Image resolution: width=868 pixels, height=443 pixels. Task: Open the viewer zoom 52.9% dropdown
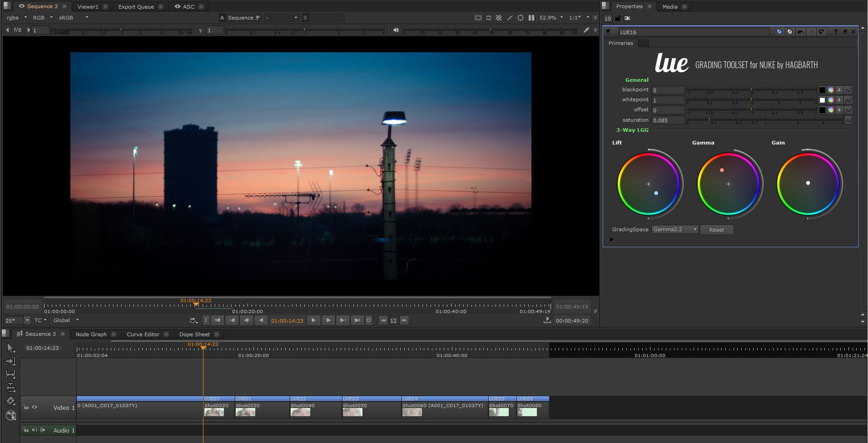click(551, 18)
